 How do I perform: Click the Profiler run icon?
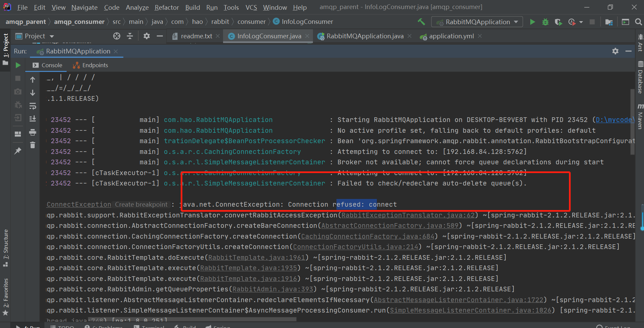[x=572, y=22]
